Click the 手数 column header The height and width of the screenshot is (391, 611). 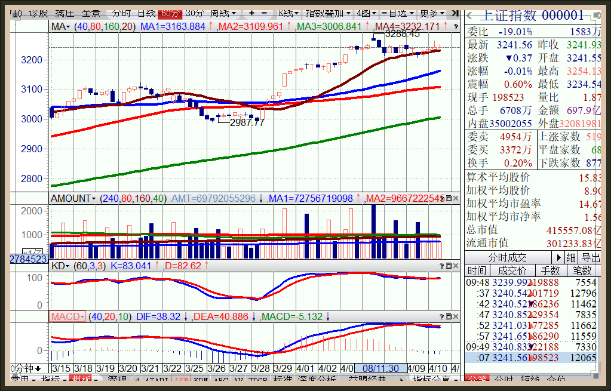[550, 270]
